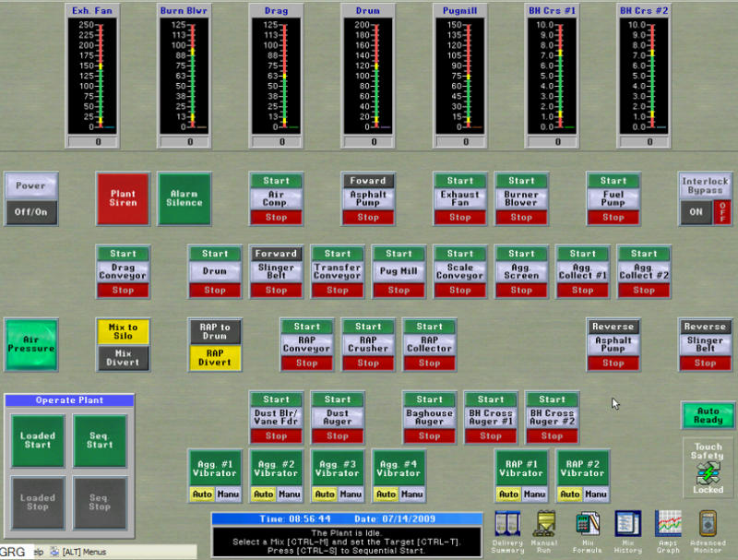This screenshot has width=738, height=560.
Task: Open the Advanced Monitor icon
Action: tap(708, 524)
